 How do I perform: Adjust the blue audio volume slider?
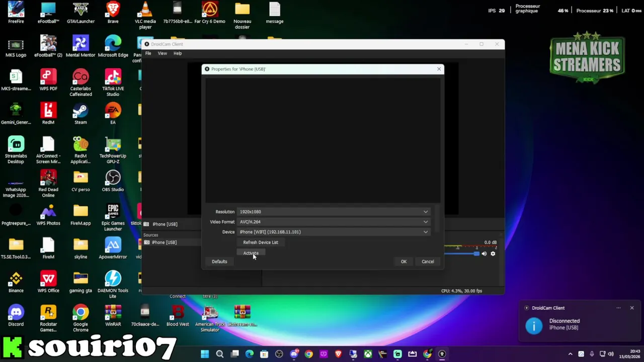[461, 254]
